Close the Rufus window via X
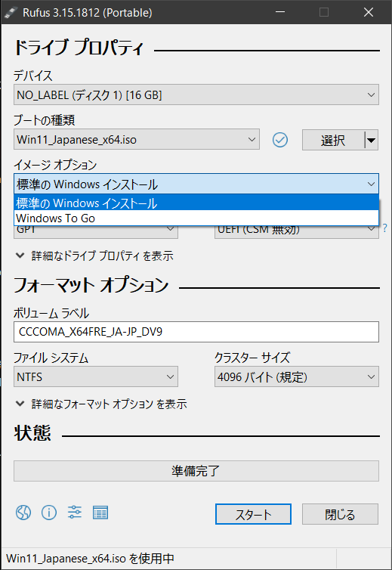Screen dimensions: 392x570 pos(369,12)
